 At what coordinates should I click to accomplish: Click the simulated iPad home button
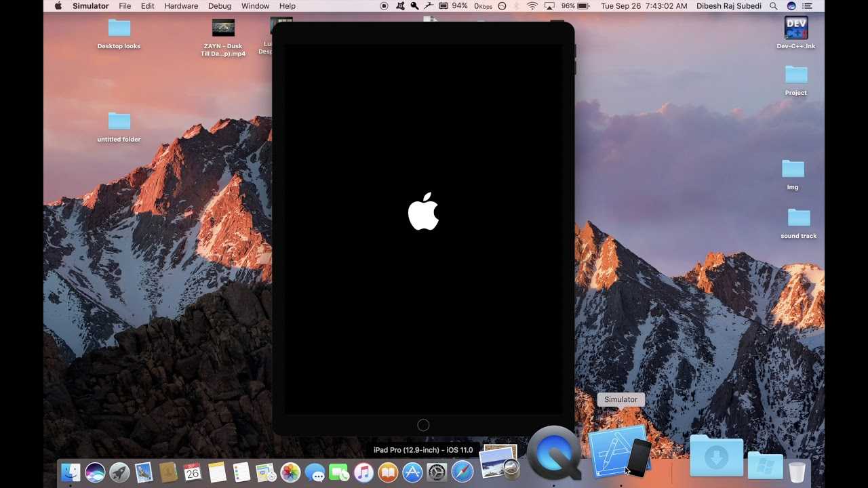point(423,425)
